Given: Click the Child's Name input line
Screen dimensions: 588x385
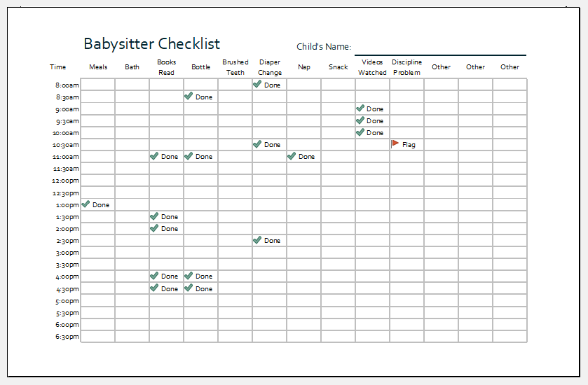Looking at the screenshot, I should coord(440,55).
